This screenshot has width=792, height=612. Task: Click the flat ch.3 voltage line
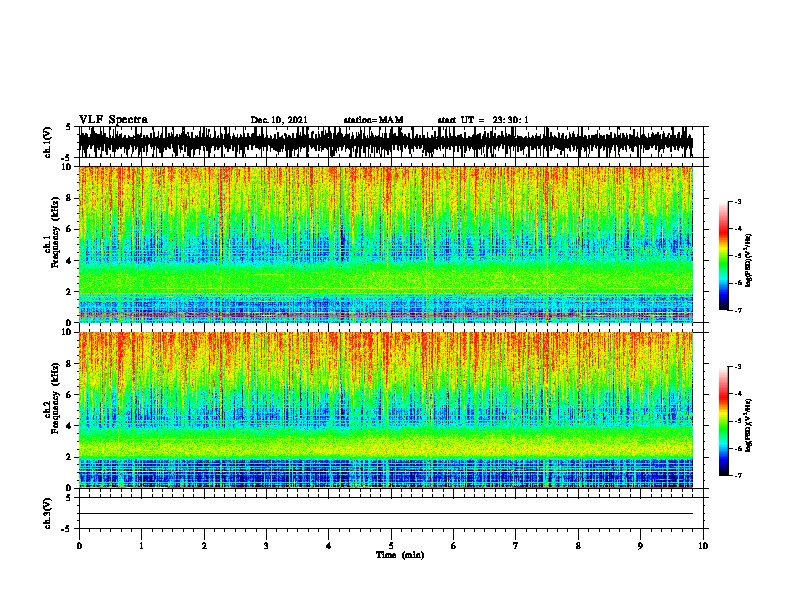386,514
